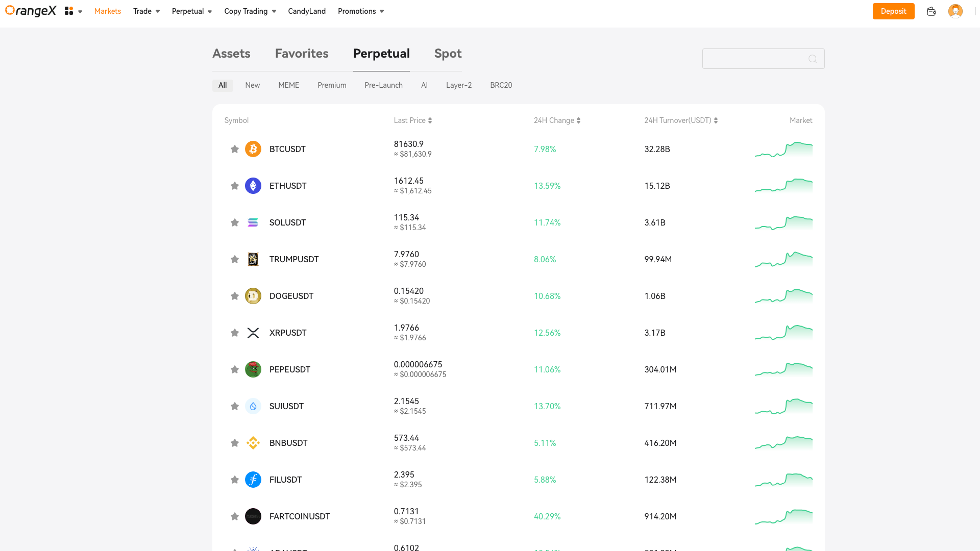Click the TRUMP coin icon
The height and width of the screenshot is (551, 980).
point(253,259)
